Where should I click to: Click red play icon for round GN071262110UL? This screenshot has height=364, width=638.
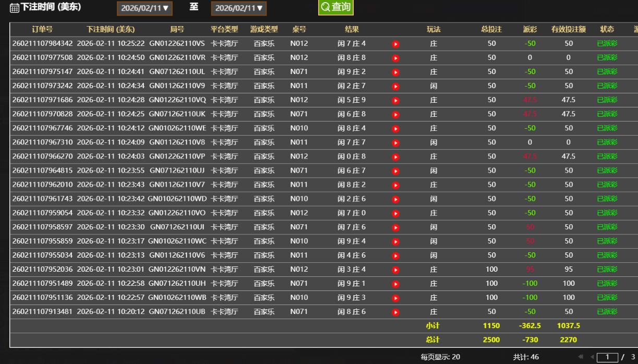(395, 72)
